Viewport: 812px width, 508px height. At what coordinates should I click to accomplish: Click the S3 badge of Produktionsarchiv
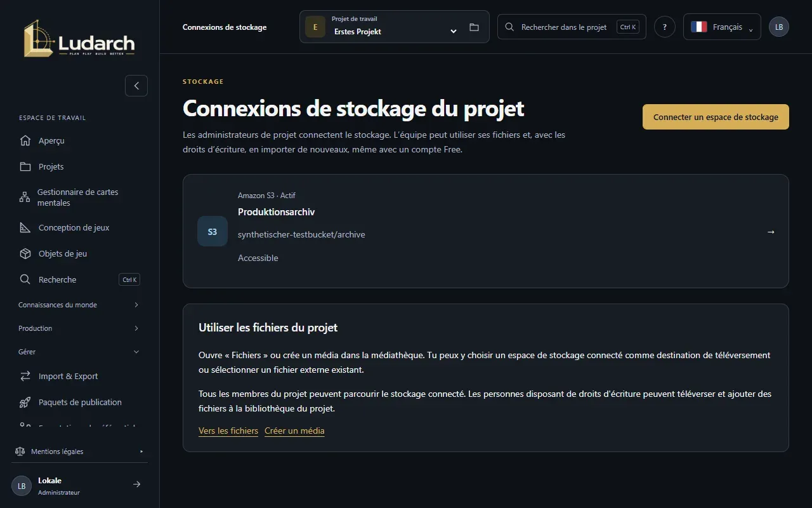(x=213, y=231)
